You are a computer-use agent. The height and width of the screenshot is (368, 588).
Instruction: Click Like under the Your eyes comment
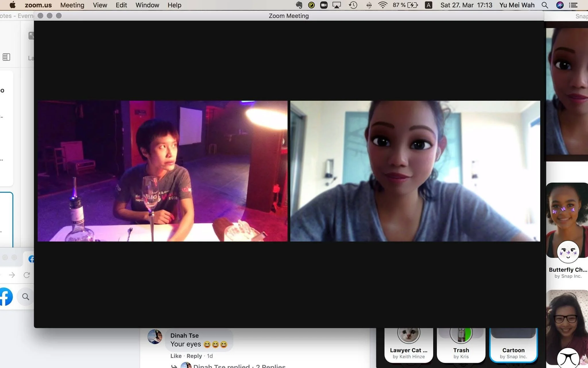pyautogui.click(x=176, y=356)
